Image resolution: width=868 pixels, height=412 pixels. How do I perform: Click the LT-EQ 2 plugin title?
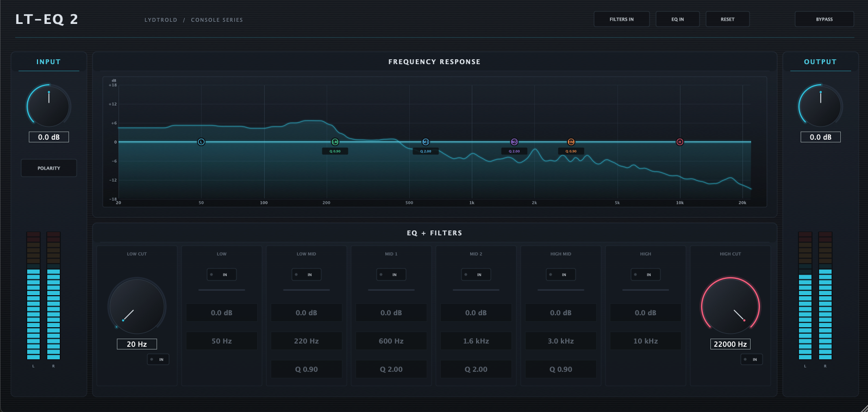pyautogui.click(x=47, y=19)
